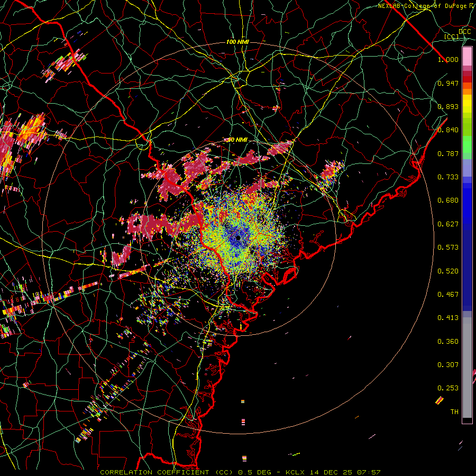Click the 0.893 color scale value
Viewport: 476px width, 476px height.
(448, 106)
